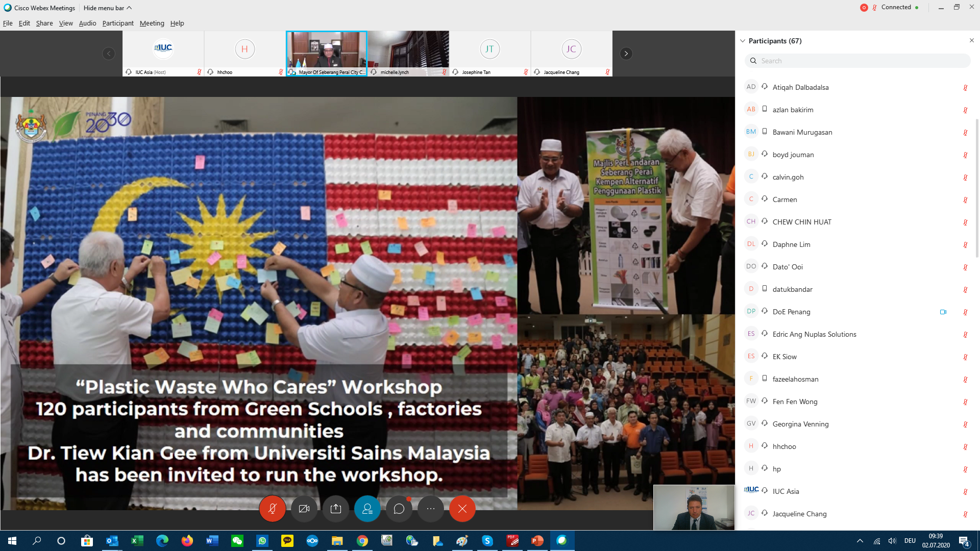Click the participants list scrollbar
This screenshot has width=980, height=551.
(x=977, y=189)
